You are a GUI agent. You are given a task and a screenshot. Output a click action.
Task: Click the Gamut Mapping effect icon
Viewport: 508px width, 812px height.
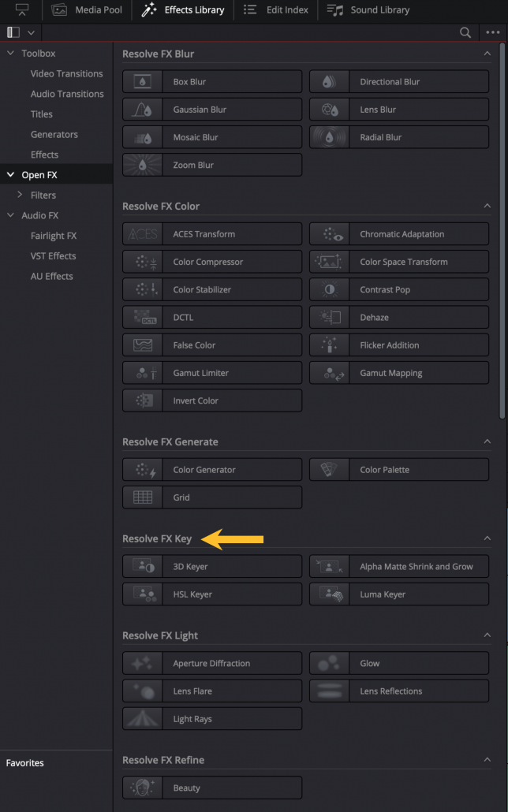pos(329,373)
